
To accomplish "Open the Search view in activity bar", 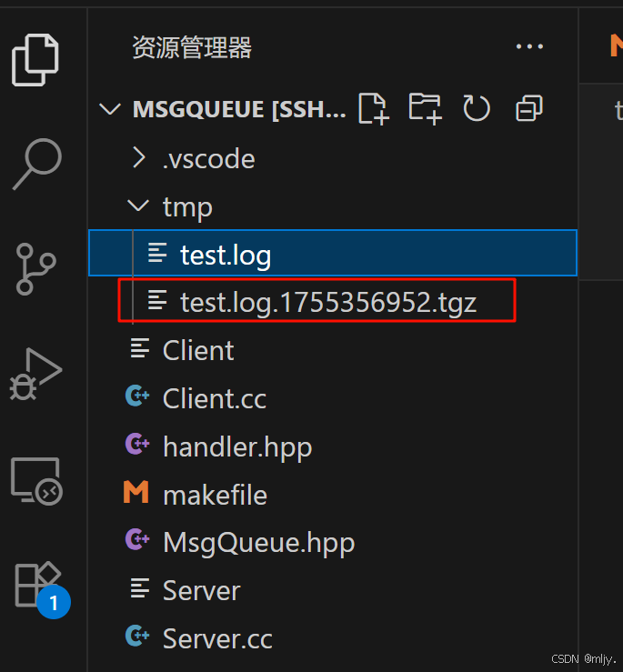I will [37, 164].
